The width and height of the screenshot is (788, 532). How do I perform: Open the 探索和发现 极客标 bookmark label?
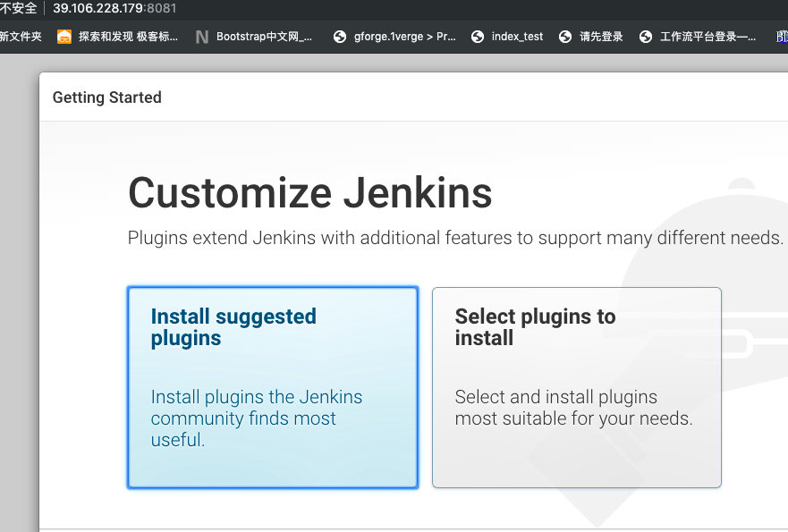(x=128, y=37)
